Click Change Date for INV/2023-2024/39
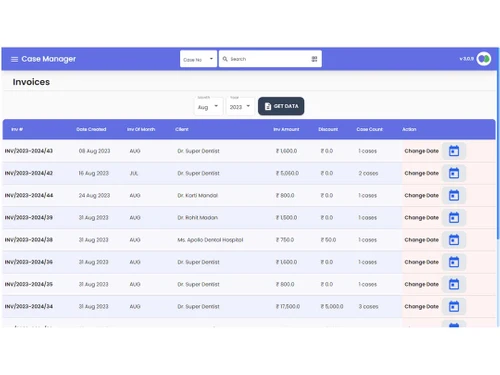Image resolution: width=500 pixels, height=375 pixels. click(421, 218)
